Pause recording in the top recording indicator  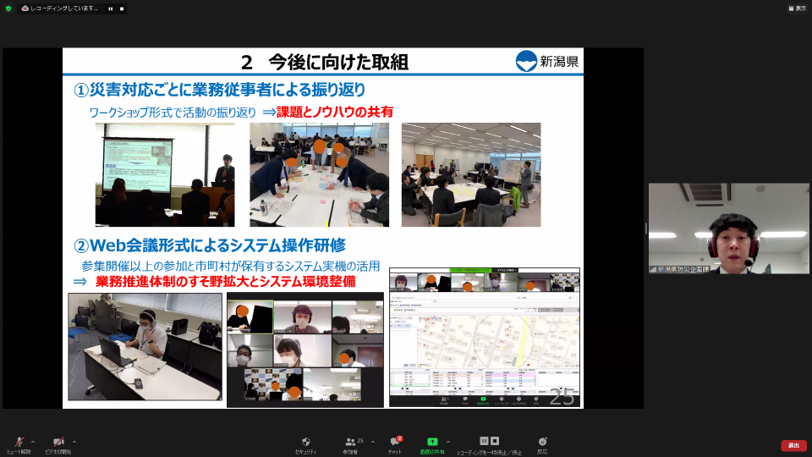click(110, 8)
